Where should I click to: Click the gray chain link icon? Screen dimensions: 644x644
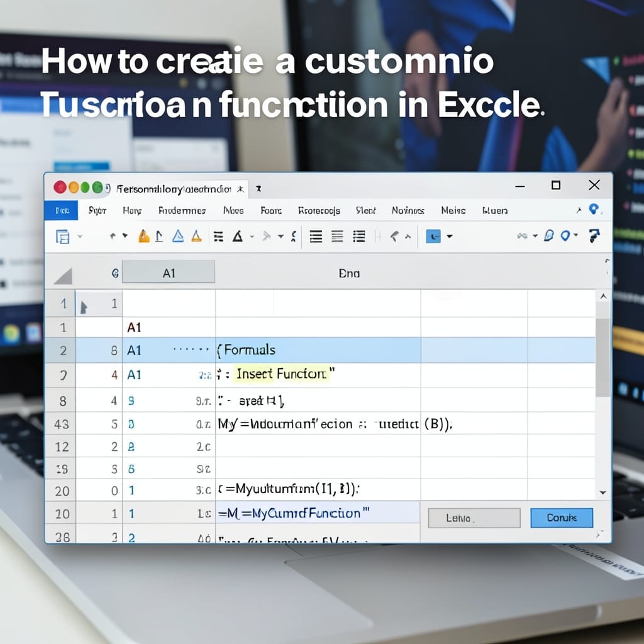click(522, 236)
